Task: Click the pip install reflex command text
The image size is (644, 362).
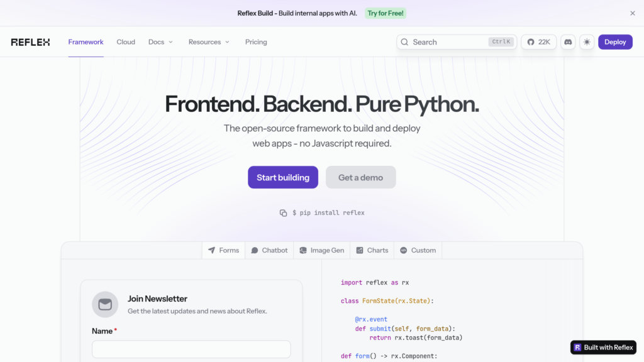Action: click(328, 212)
